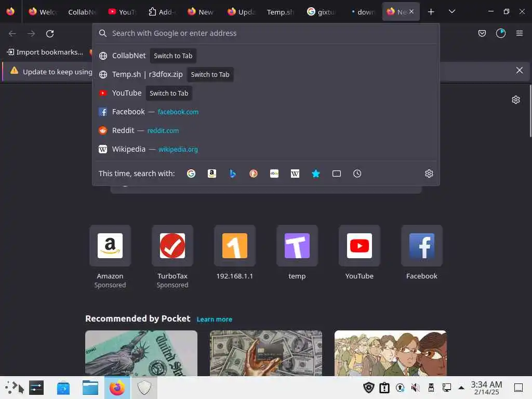Viewport: 532px width, 399px height.
Task: Open the Save to Pocket icon
Action: tap(482, 33)
